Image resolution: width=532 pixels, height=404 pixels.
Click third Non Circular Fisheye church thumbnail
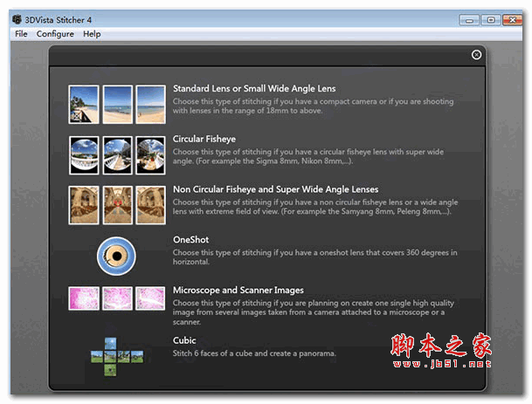pyautogui.click(x=150, y=205)
